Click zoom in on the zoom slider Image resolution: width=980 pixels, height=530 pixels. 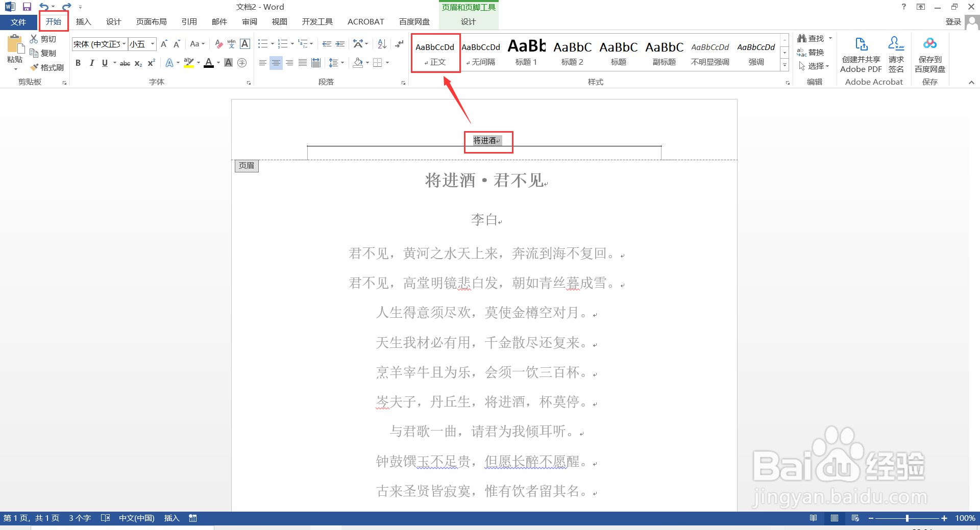(943, 518)
